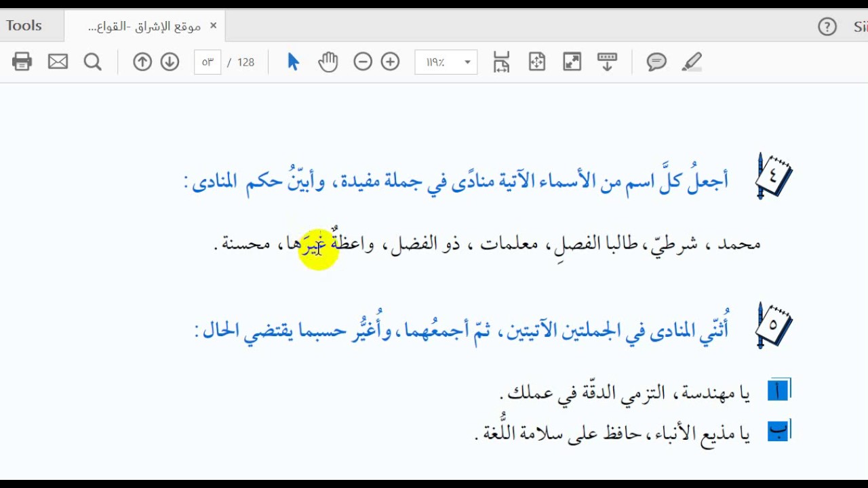Activate the Hand pan tool
Image resolution: width=868 pixels, height=488 pixels.
pos(328,62)
